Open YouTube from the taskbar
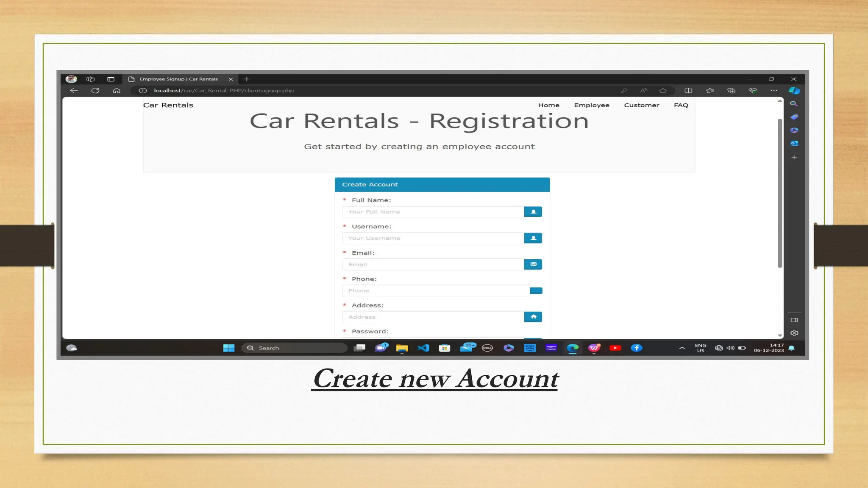 pyautogui.click(x=615, y=348)
